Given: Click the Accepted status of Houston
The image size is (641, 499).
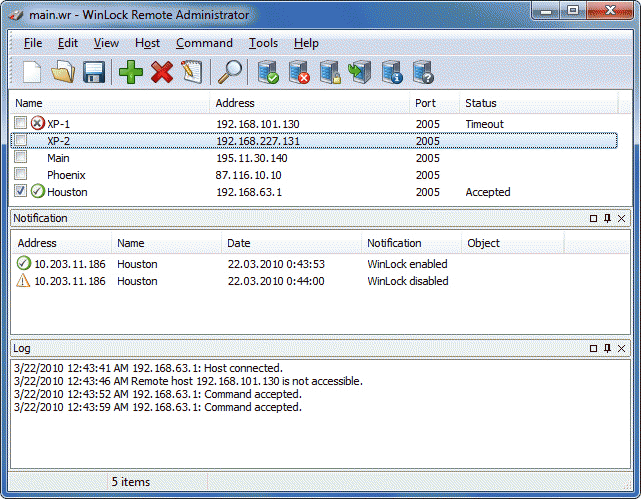Looking at the screenshot, I should 488,192.
